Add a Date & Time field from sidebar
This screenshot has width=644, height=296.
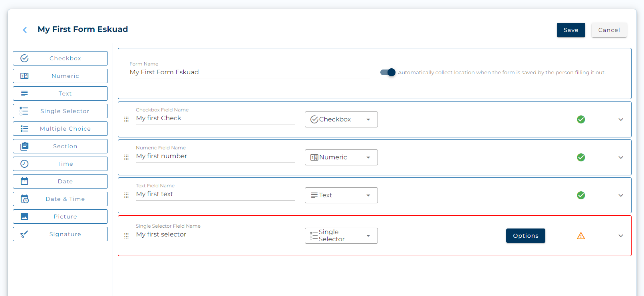[60, 199]
